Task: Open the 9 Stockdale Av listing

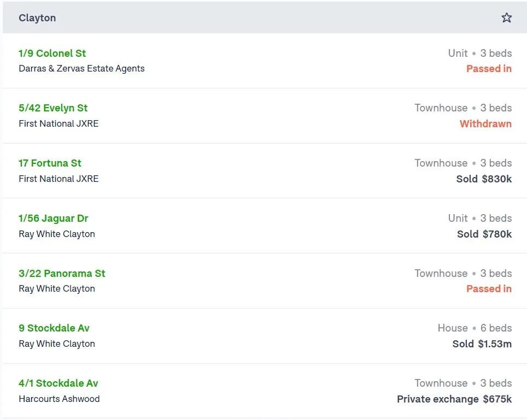Action: click(x=54, y=328)
